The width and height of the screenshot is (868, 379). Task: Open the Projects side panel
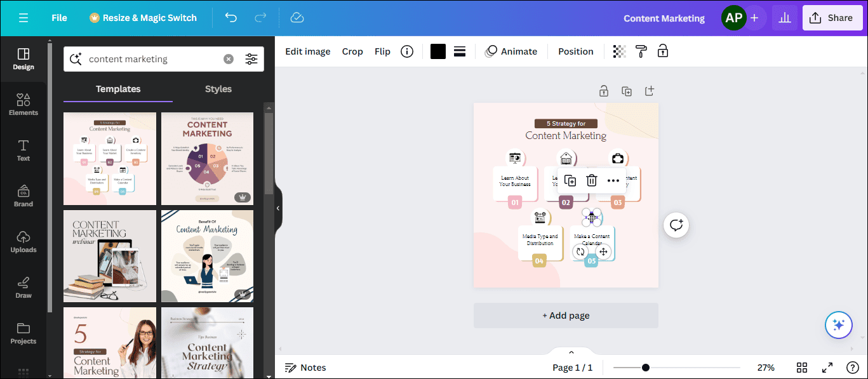pos(23,333)
